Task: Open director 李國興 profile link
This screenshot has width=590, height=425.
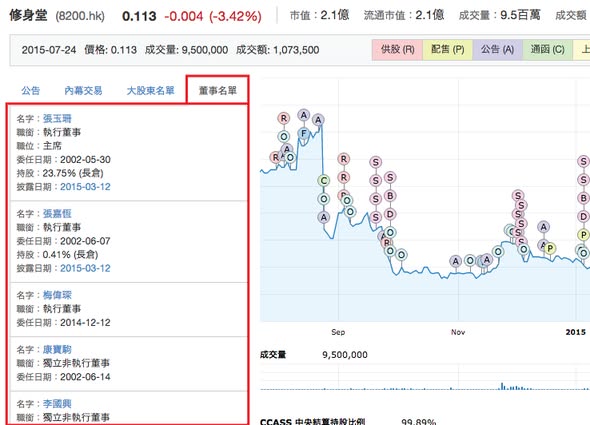Action: click(x=57, y=404)
